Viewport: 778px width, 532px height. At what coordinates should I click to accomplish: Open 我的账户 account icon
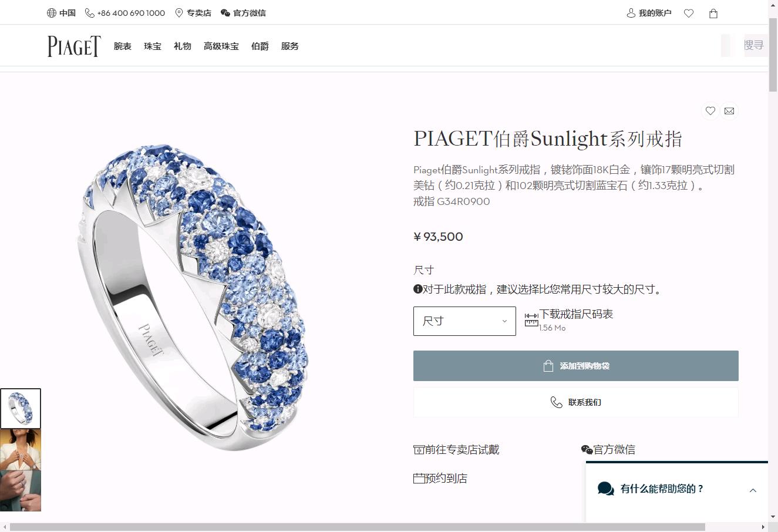[x=631, y=13]
